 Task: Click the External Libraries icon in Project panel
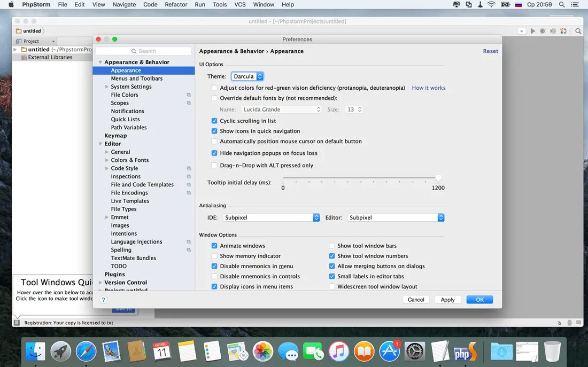click(24, 57)
